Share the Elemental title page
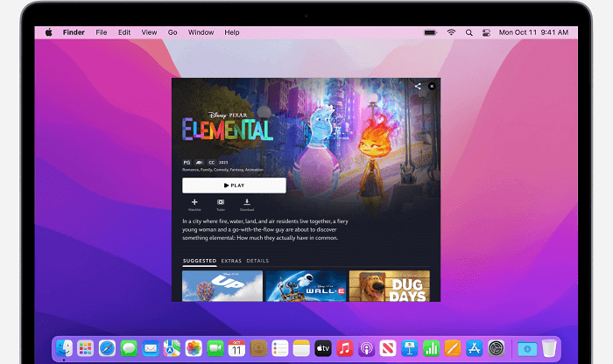 (418, 87)
